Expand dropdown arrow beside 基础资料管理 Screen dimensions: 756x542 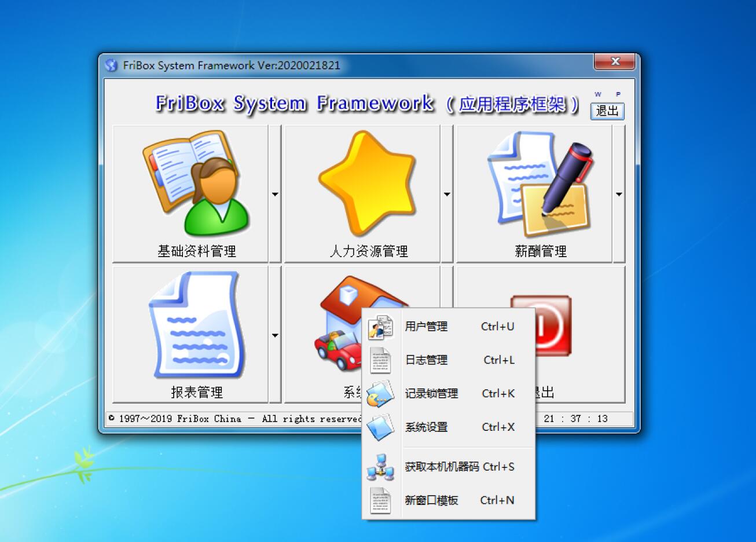click(275, 194)
